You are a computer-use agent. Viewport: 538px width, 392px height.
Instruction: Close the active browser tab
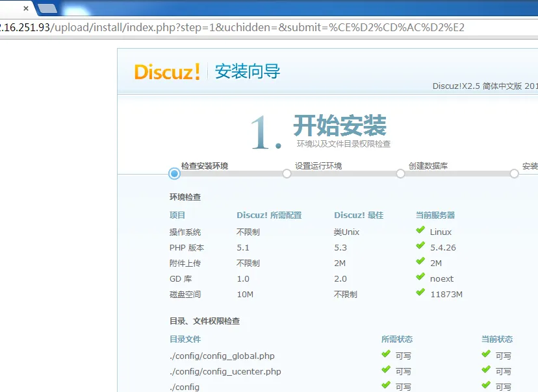[x=26, y=8]
